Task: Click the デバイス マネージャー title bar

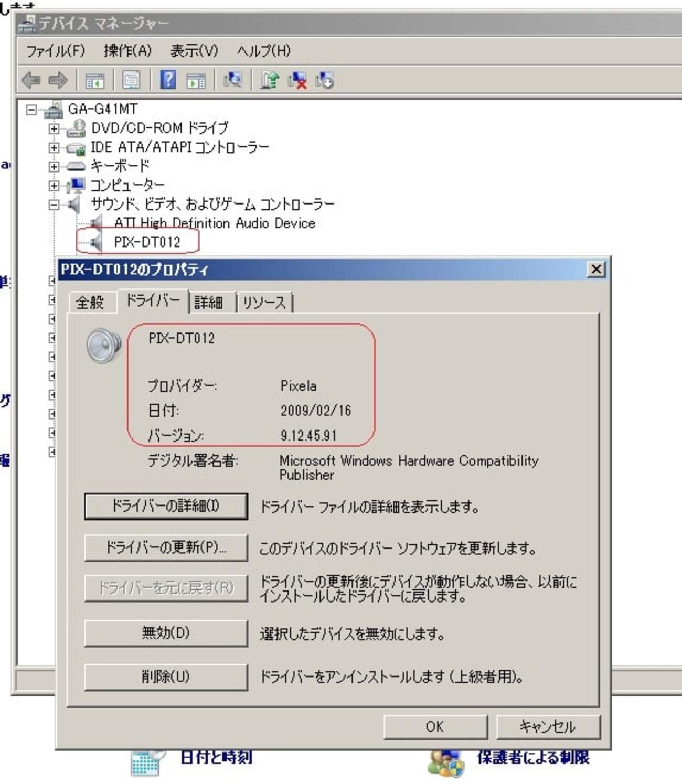Action: coord(349,23)
